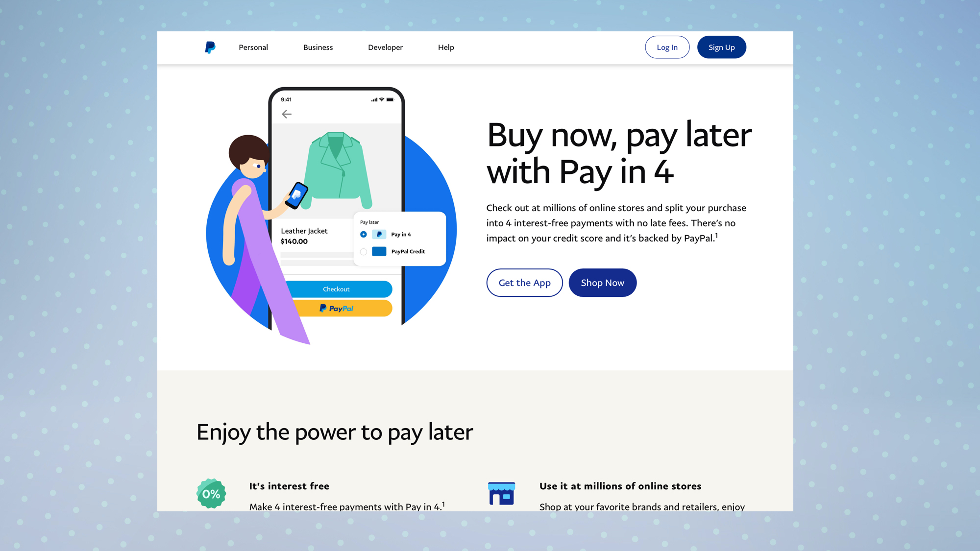
Task: Expand the Help navigation dropdown
Action: 445,47
